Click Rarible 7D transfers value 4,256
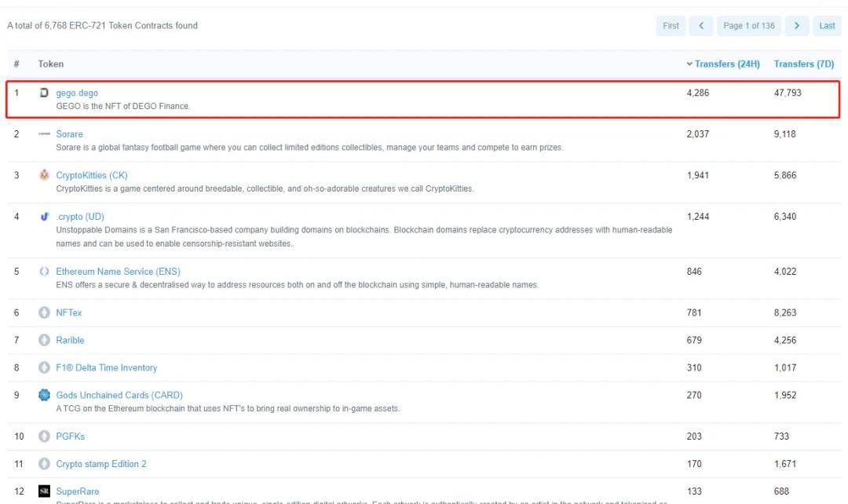This screenshot has height=504, width=848. [x=784, y=340]
